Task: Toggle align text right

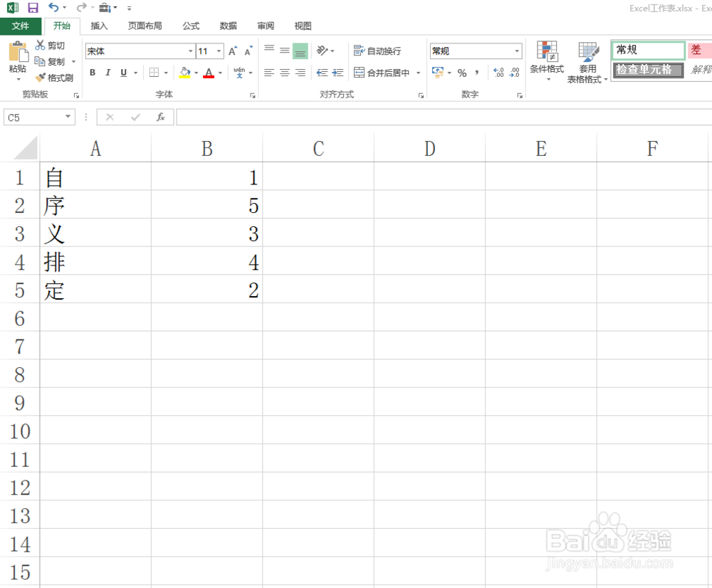Action: coord(300,73)
